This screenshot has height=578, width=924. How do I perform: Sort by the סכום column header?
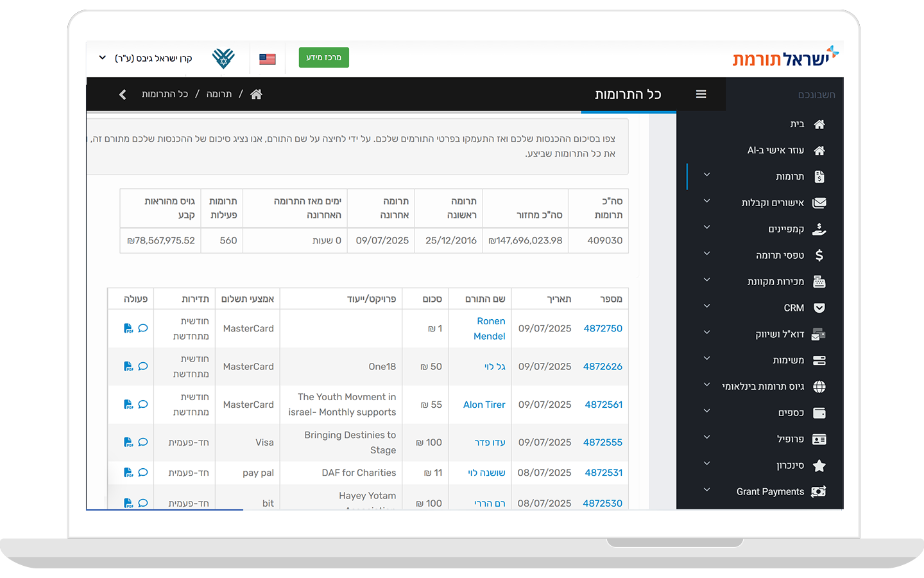point(432,299)
